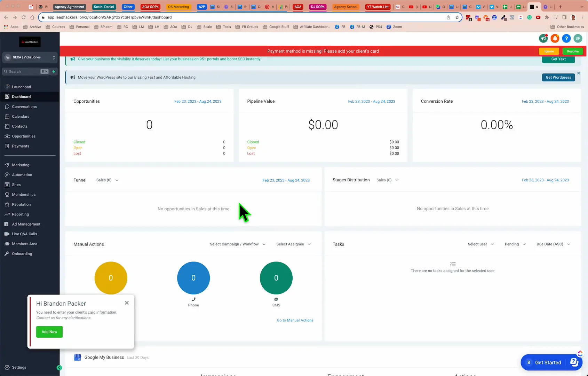
Task: Open the Members Area section
Action: tap(7, 244)
